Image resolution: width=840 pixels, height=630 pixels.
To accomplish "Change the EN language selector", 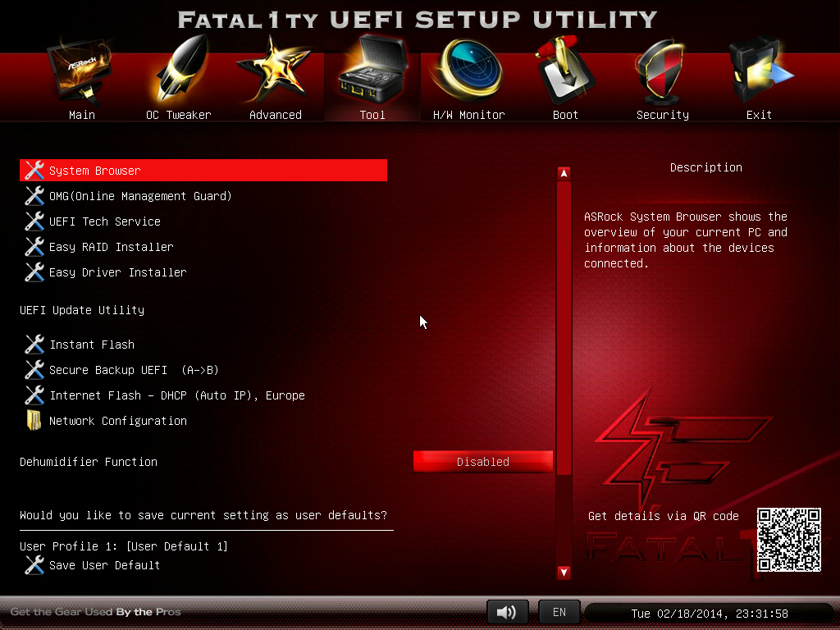I will (x=559, y=612).
